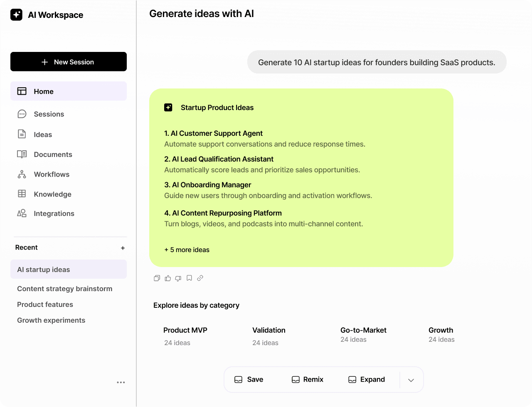532x407 pixels.
Task: Click the Remix button
Action: point(308,380)
